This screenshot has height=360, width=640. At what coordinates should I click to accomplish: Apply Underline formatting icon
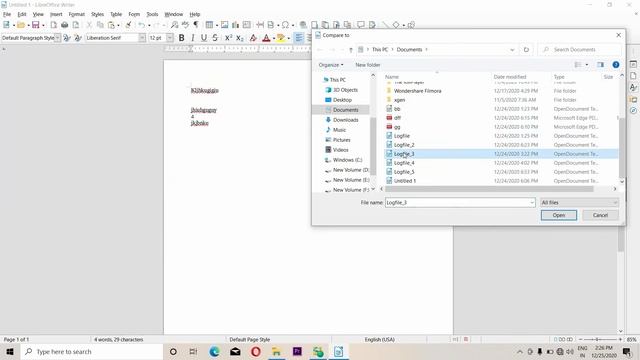(204, 38)
